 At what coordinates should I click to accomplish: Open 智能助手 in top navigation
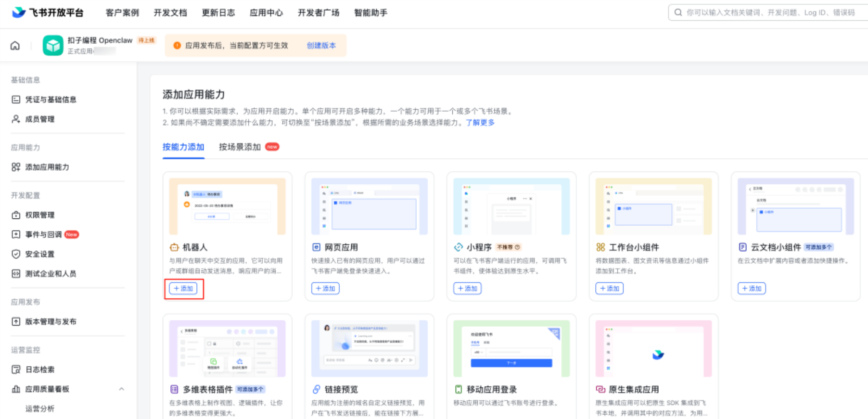[x=370, y=13]
